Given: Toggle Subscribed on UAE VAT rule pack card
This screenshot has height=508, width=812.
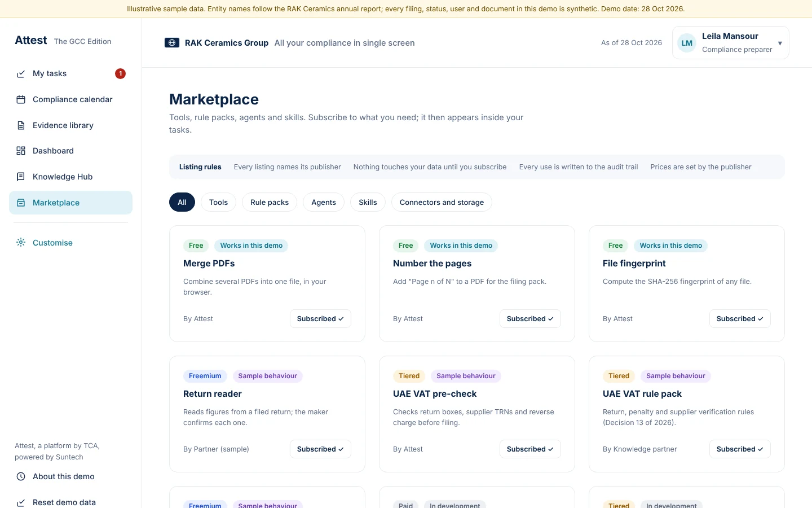Looking at the screenshot, I should click(740, 449).
